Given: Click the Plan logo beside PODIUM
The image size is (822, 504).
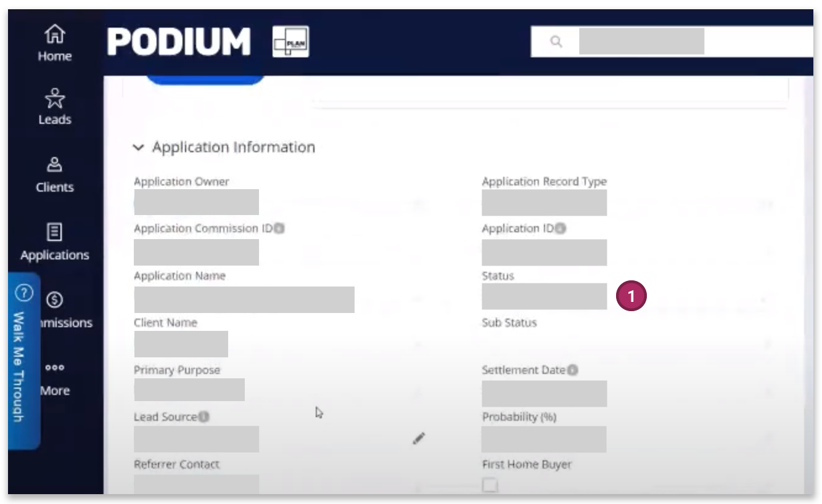Looking at the screenshot, I should [x=291, y=42].
